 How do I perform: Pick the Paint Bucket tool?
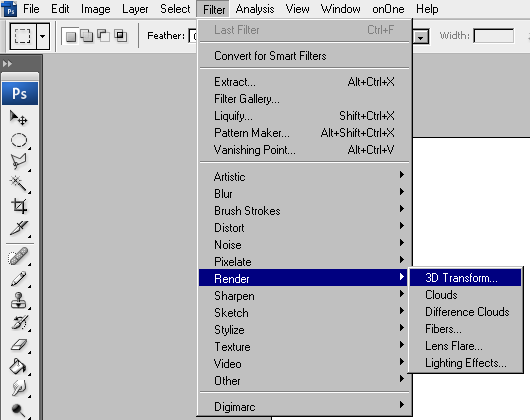[x=19, y=366]
